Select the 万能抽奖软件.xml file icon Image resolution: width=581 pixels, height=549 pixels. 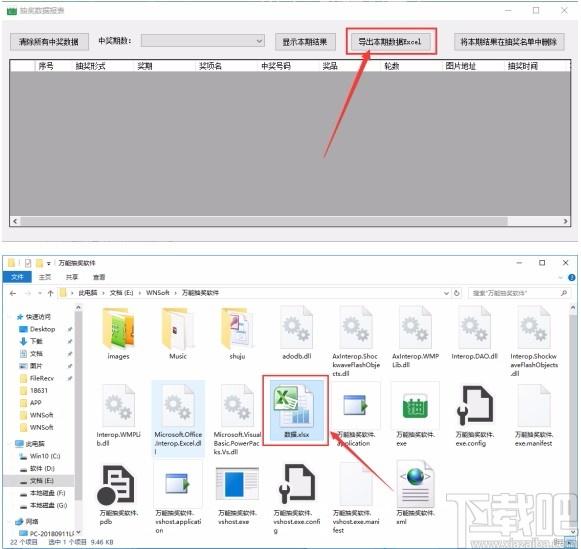tap(415, 493)
